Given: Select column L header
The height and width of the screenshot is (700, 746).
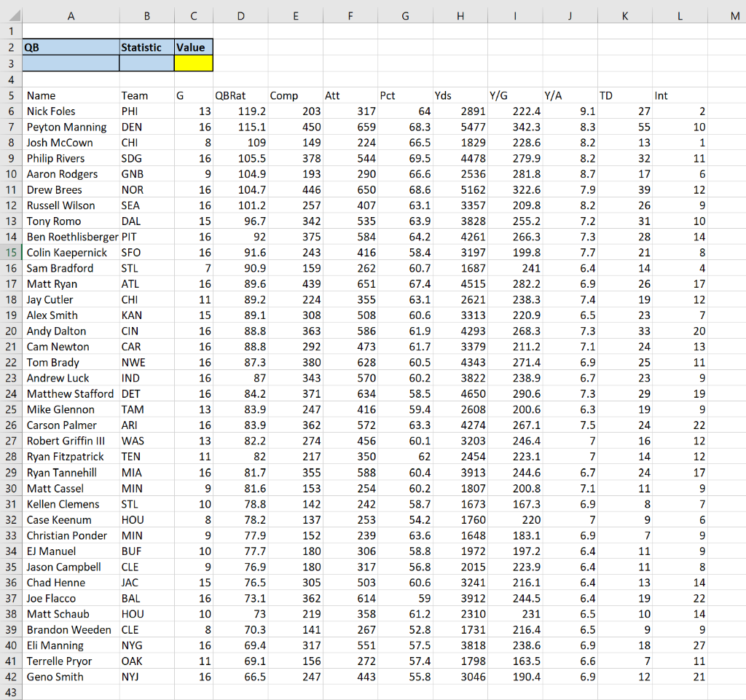Looking at the screenshot, I should [680, 16].
